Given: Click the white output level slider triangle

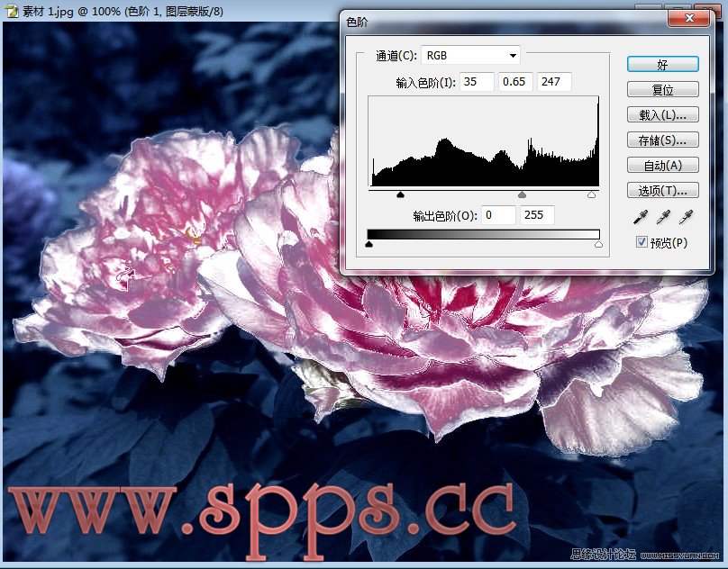Looking at the screenshot, I should click(598, 244).
